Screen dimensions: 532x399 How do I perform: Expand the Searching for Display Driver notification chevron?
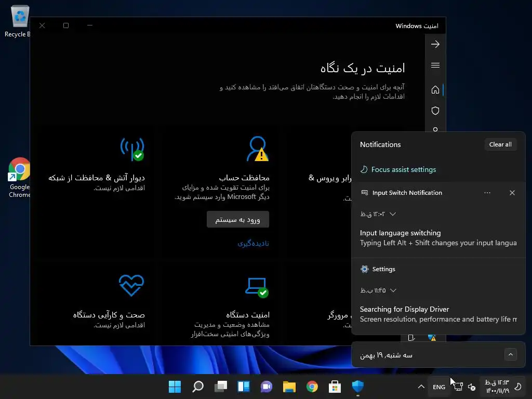[x=393, y=290]
